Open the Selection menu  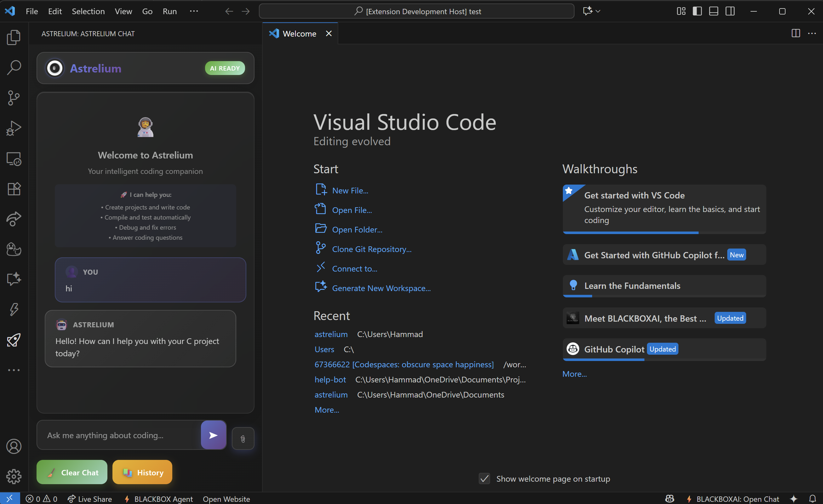88,11
